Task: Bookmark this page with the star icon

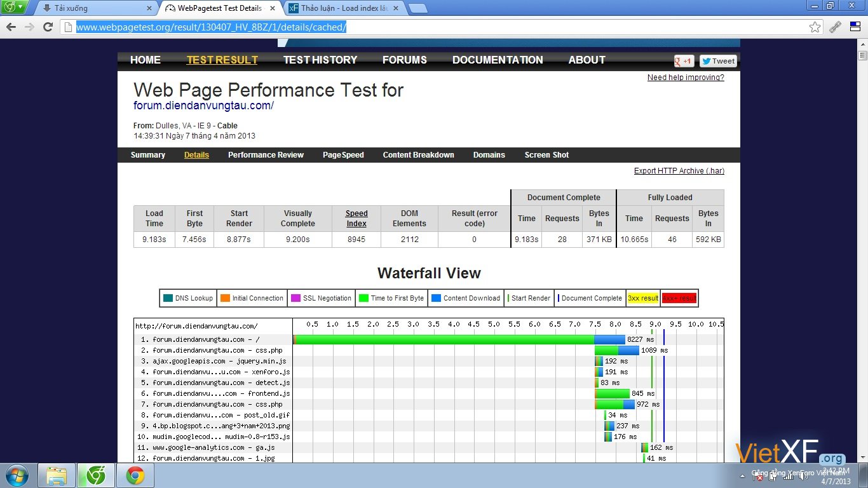Action: (x=815, y=27)
